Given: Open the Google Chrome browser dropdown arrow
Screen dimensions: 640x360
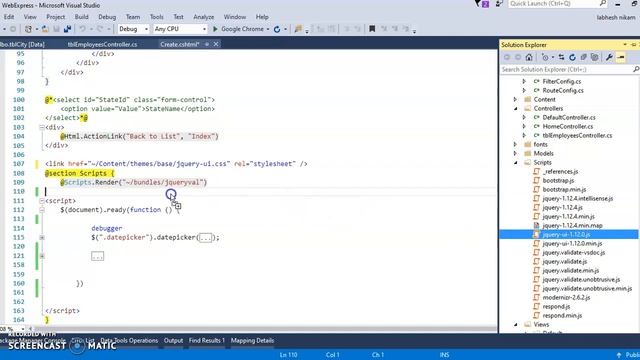Looking at the screenshot, I should pyautogui.click(x=268, y=29).
